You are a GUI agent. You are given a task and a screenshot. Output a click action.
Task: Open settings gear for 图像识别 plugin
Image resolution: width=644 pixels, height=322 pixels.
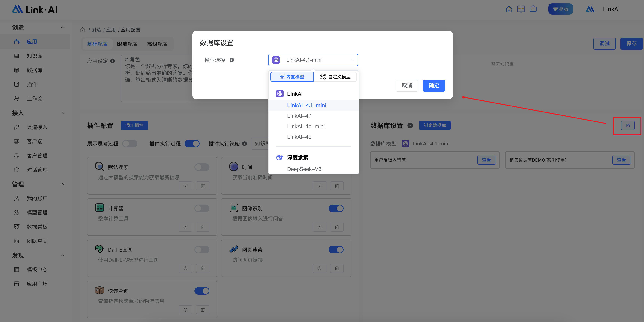coord(320,227)
